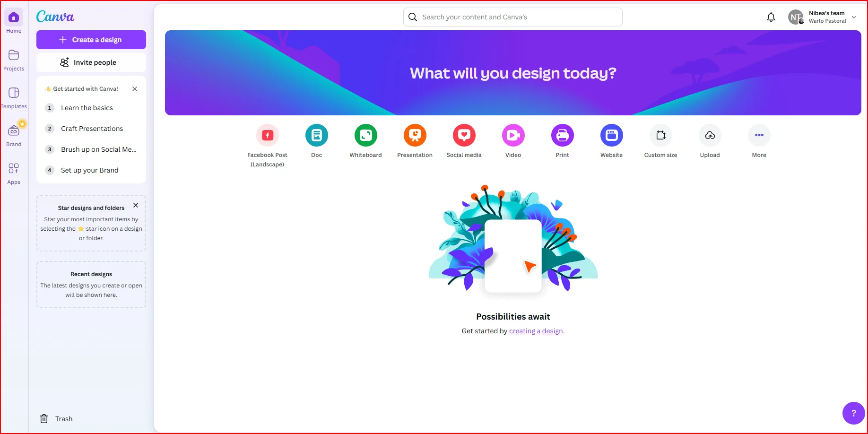
Task: Select the Upload cloud icon
Action: click(x=710, y=136)
